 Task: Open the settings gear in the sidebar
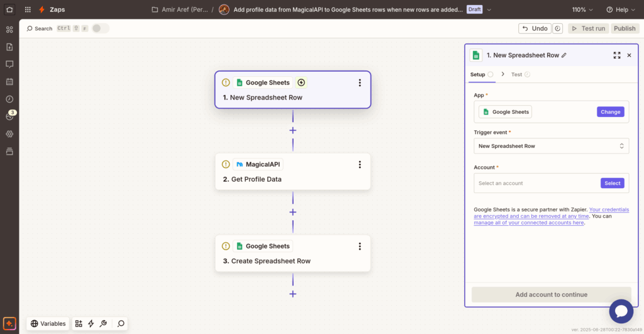pos(9,134)
